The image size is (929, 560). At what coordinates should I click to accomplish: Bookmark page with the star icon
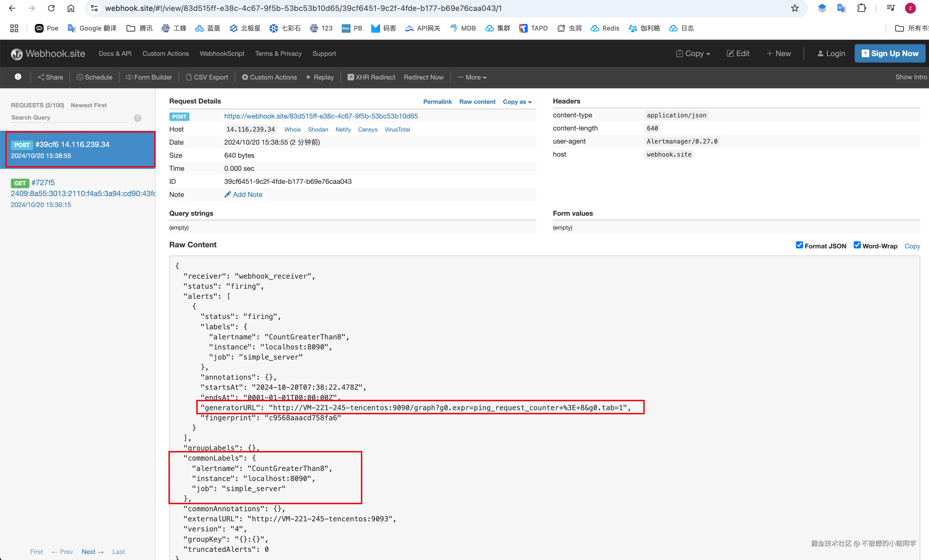pos(794,8)
